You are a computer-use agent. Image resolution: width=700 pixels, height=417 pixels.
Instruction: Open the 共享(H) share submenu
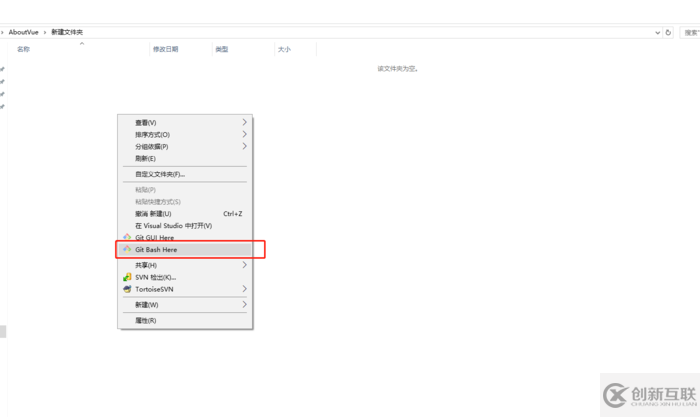[185, 265]
